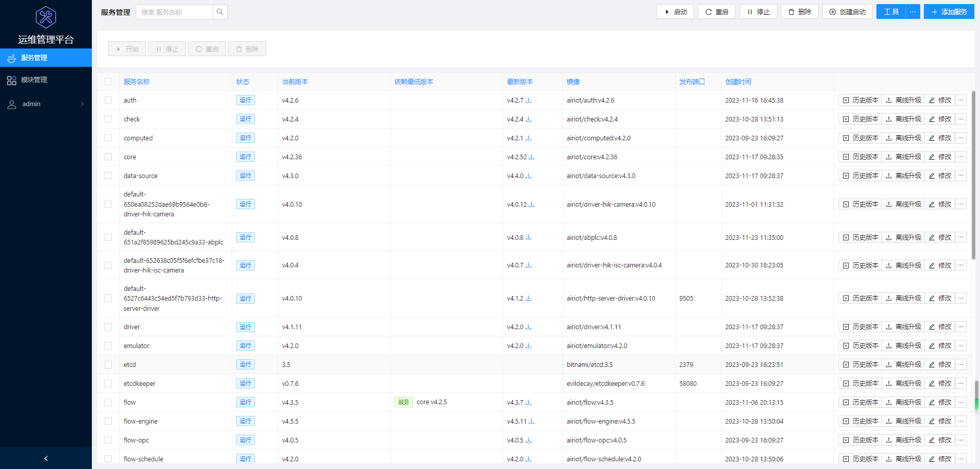Select the driver service checkbox
980x469 pixels.
click(x=108, y=327)
